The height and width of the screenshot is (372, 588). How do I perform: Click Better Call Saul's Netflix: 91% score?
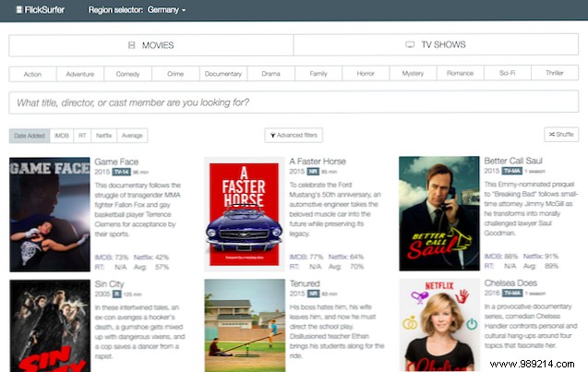tap(541, 256)
